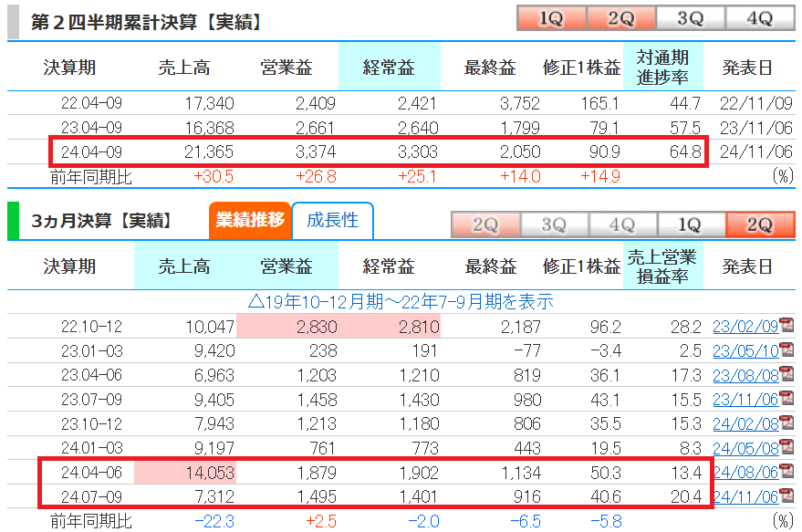Open PDF icon beside 23/08/08

[786, 374]
